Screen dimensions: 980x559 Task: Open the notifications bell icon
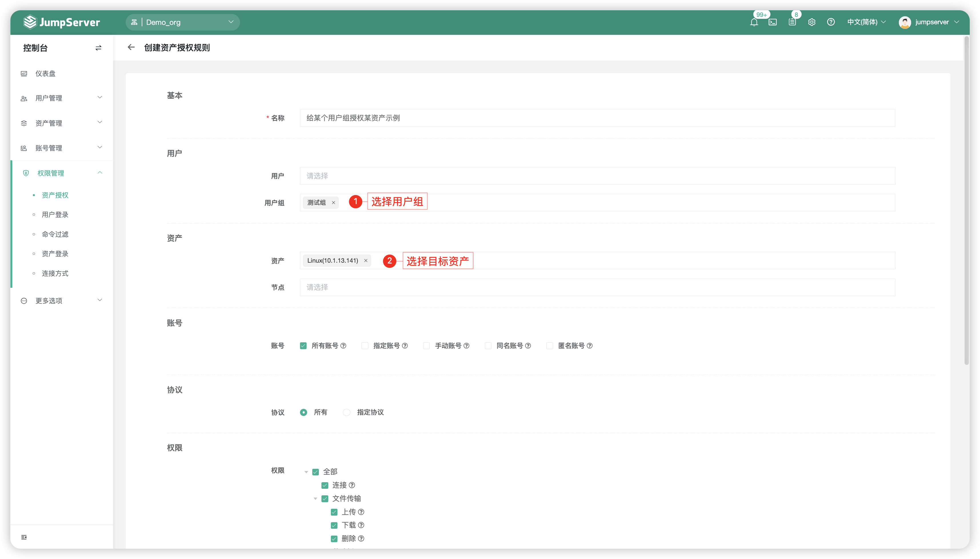[754, 22]
